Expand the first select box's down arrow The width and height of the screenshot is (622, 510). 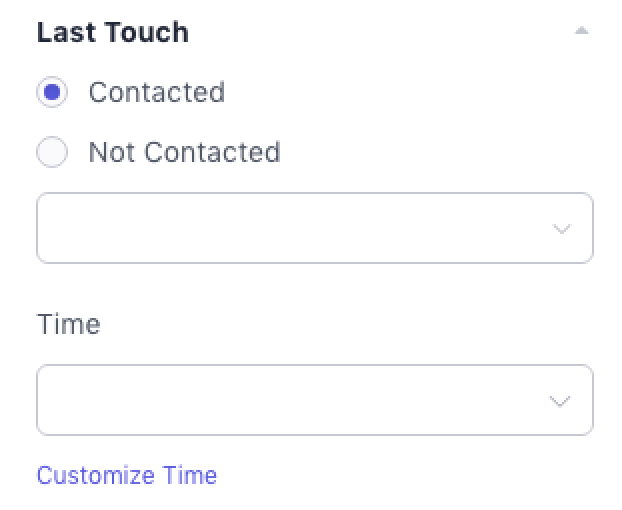pyautogui.click(x=561, y=229)
